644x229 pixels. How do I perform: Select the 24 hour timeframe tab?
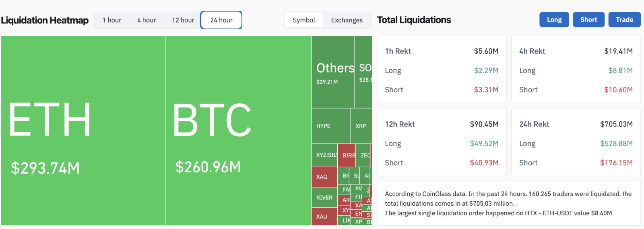(221, 20)
